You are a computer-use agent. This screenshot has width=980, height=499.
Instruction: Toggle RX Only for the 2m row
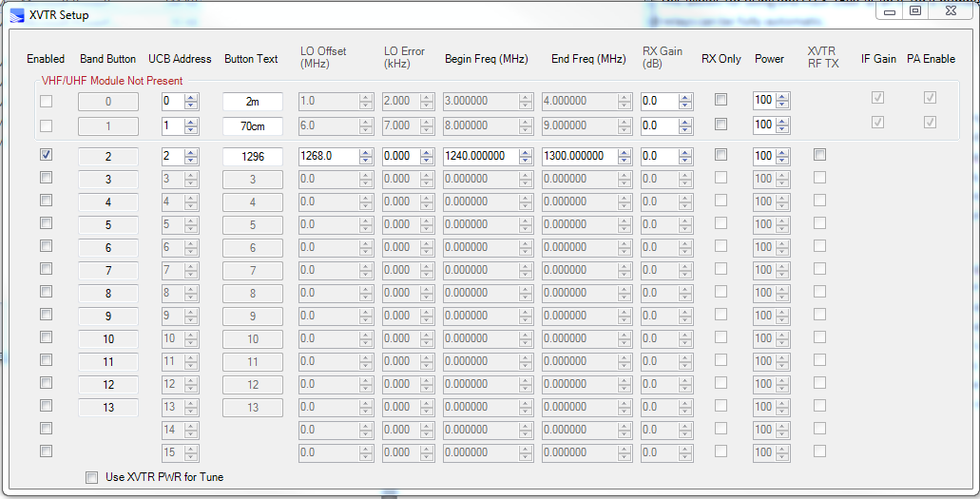pos(721,100)
